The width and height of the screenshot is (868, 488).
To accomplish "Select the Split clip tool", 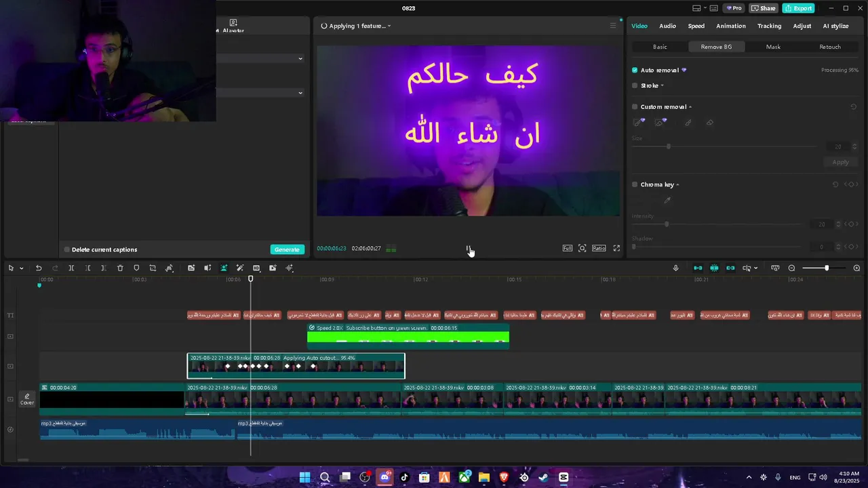I will 71,268.
